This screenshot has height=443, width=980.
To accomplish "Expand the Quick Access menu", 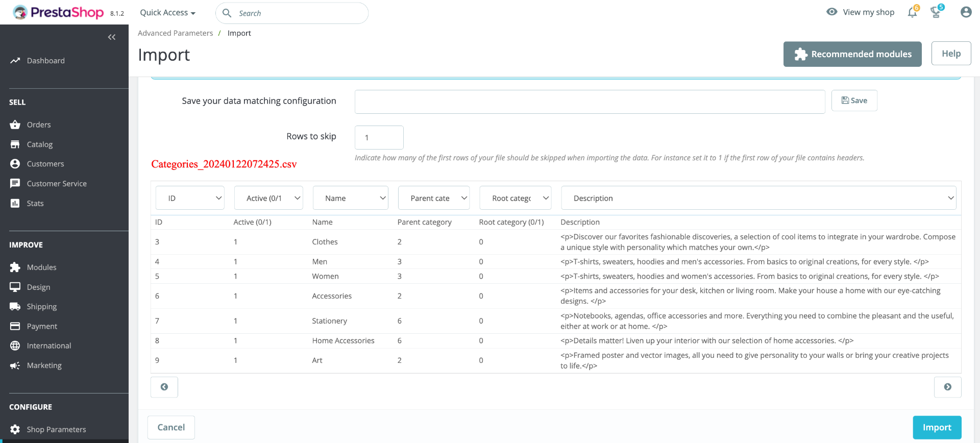I will 167,13.
